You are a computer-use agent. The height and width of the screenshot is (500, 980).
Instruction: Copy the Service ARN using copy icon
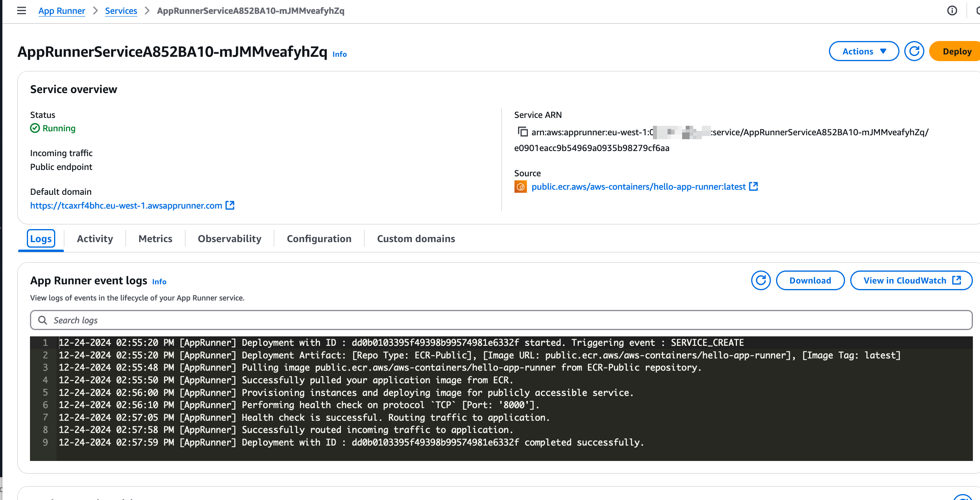[522, 132]
